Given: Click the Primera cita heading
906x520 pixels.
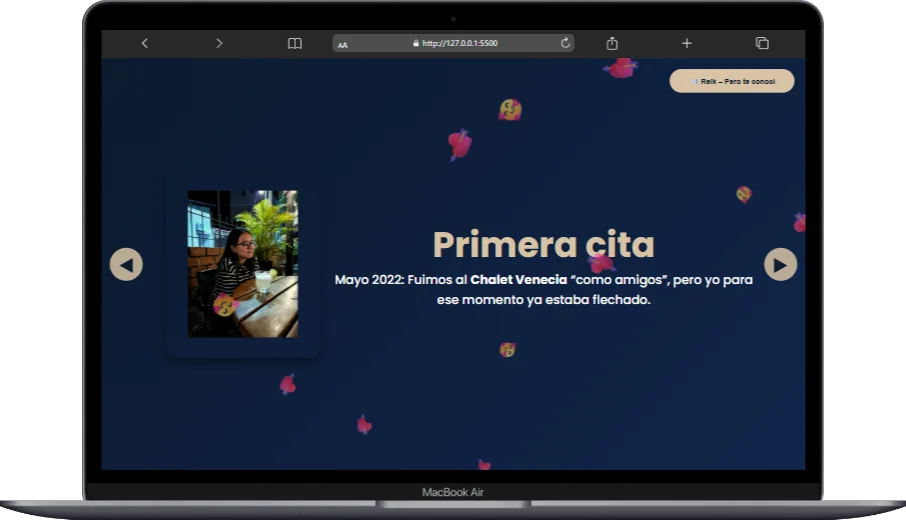Looking at the screenshot, I should pyautogui.click(x=544, y=244).
